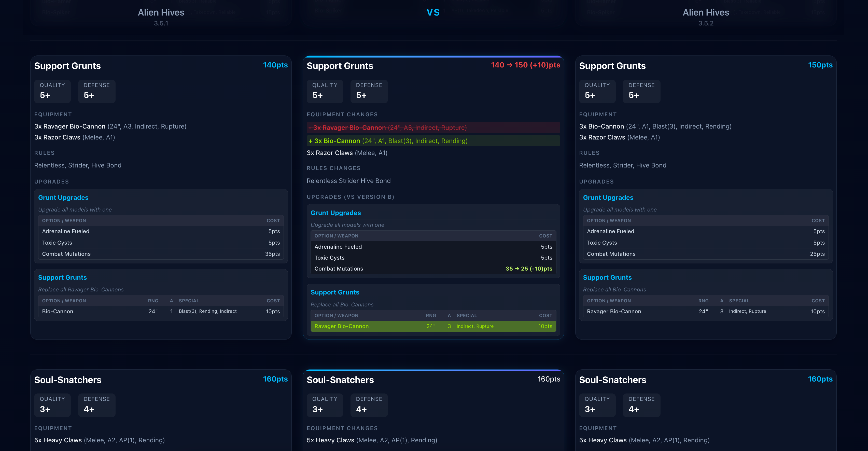Select Toxic Cysts row in the 3.5.1 card
Screen dimensions: 868x451
point(161,243)
